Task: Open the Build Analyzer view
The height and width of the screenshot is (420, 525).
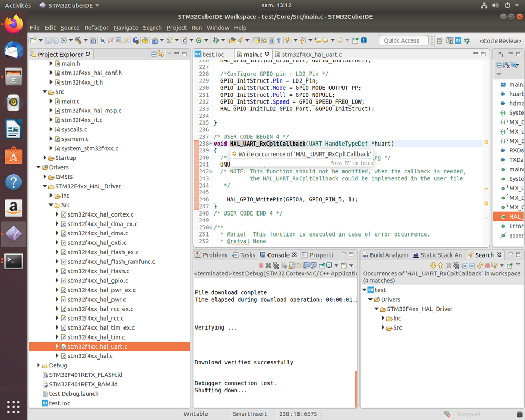Action: tap(388, 255)
